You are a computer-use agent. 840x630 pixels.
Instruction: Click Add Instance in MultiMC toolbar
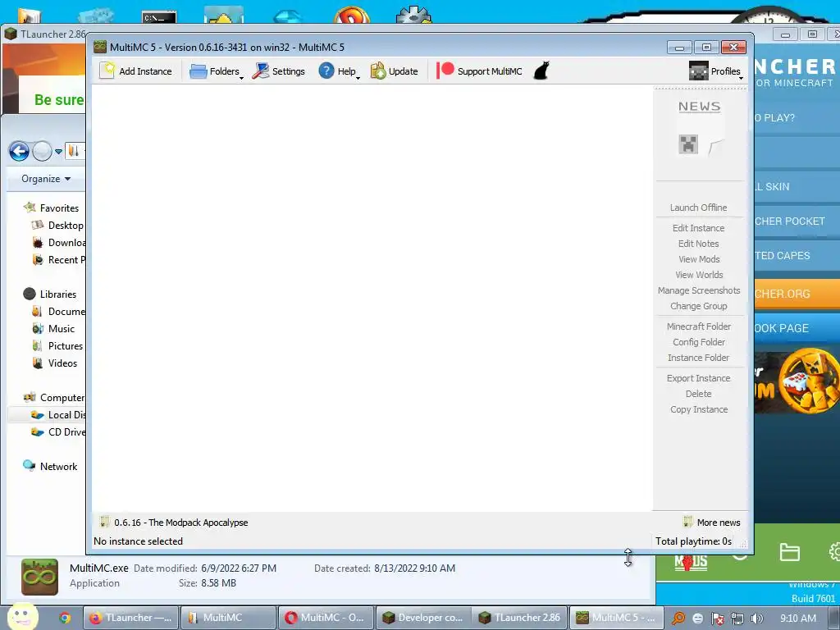pyautogui.click(x=136, y=71)
